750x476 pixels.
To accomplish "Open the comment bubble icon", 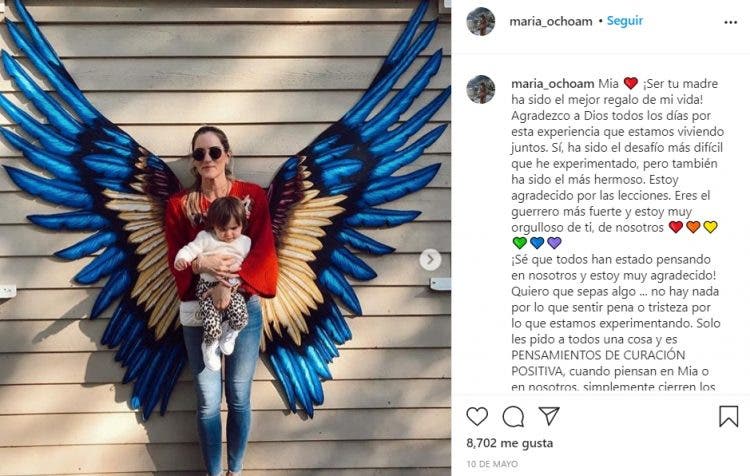I will click(513, 417).
